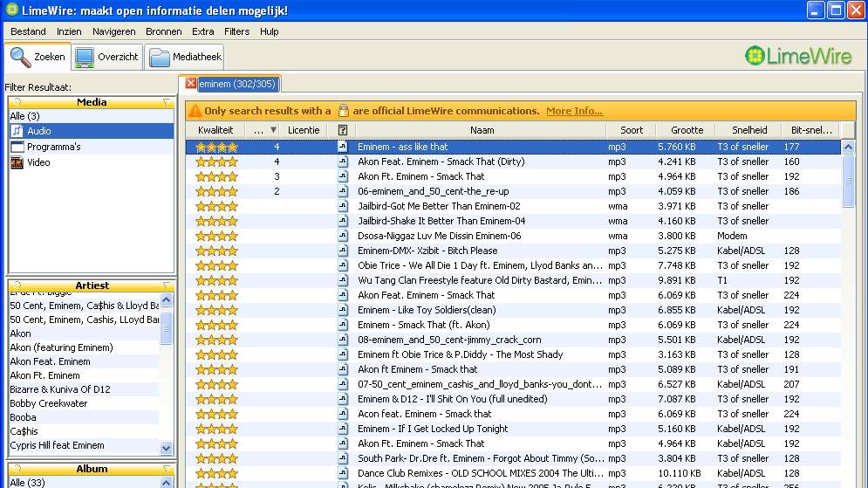The image size is (868, 488).
Task: Open the Bestand menu
Action: (x=28, y=31)
